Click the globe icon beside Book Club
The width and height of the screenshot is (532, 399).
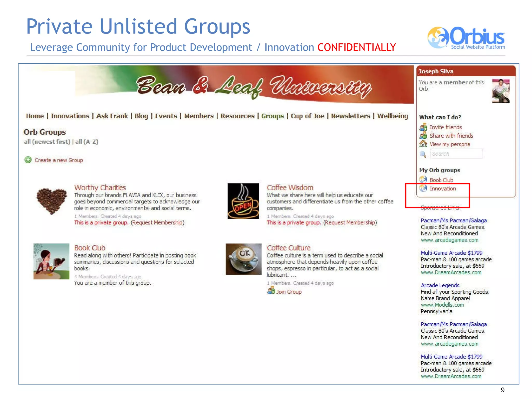pos(423,179)
